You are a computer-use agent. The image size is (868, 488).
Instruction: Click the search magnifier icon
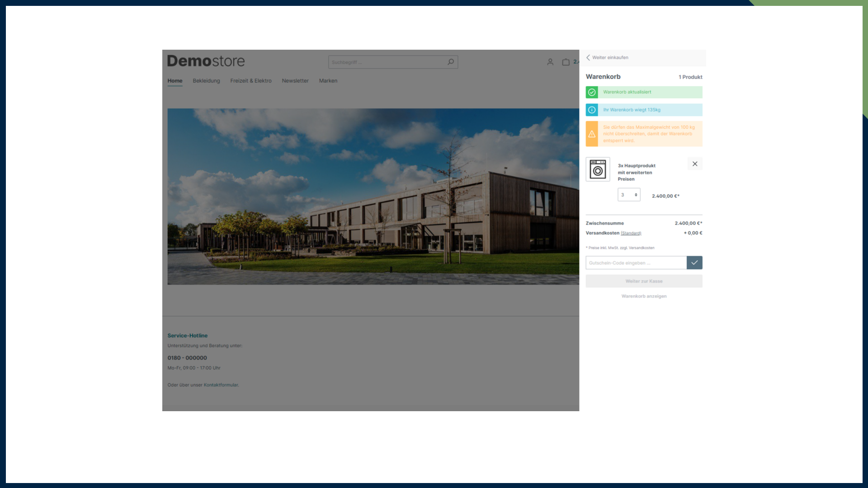tap(450, 62)
